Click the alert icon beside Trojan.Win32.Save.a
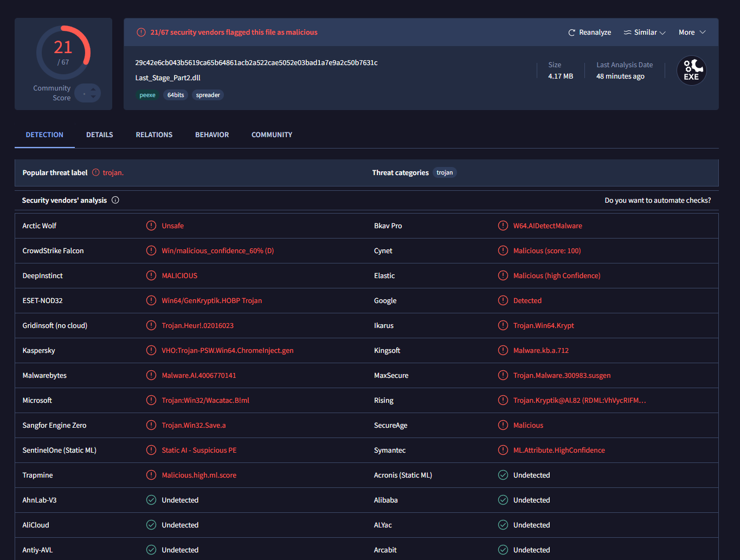This screenshot has width=740, height=560. point(151,425)
